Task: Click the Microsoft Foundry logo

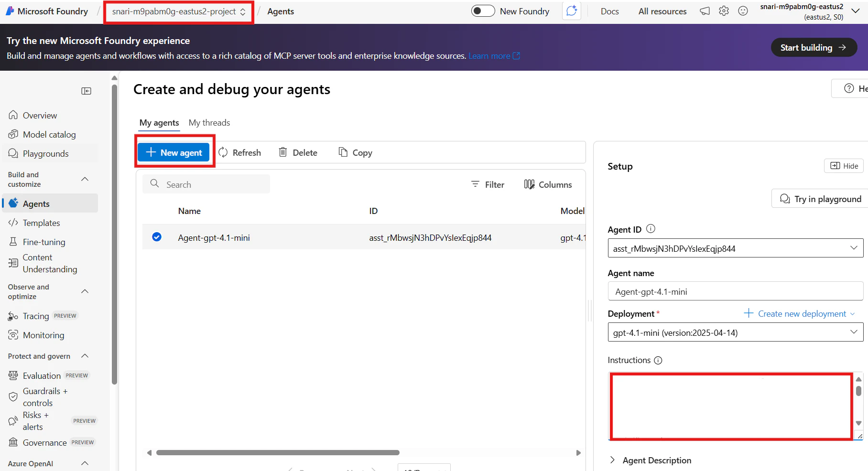Action: click(x=10, y=11)
